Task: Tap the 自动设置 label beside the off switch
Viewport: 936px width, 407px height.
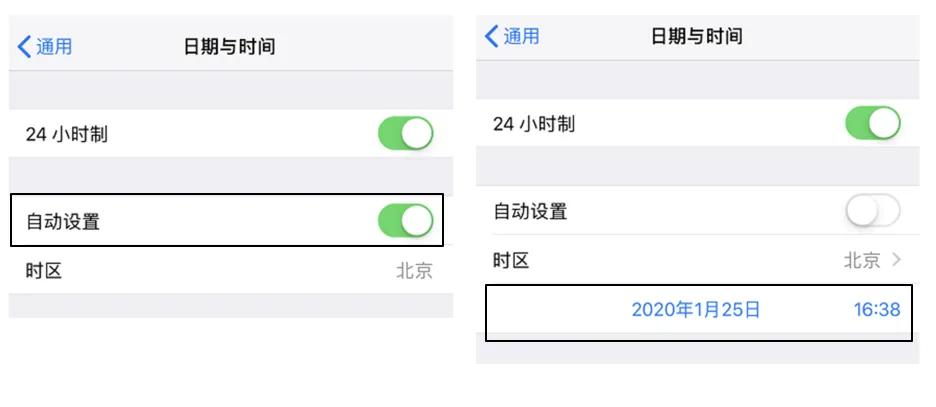Action: (530, 211)
